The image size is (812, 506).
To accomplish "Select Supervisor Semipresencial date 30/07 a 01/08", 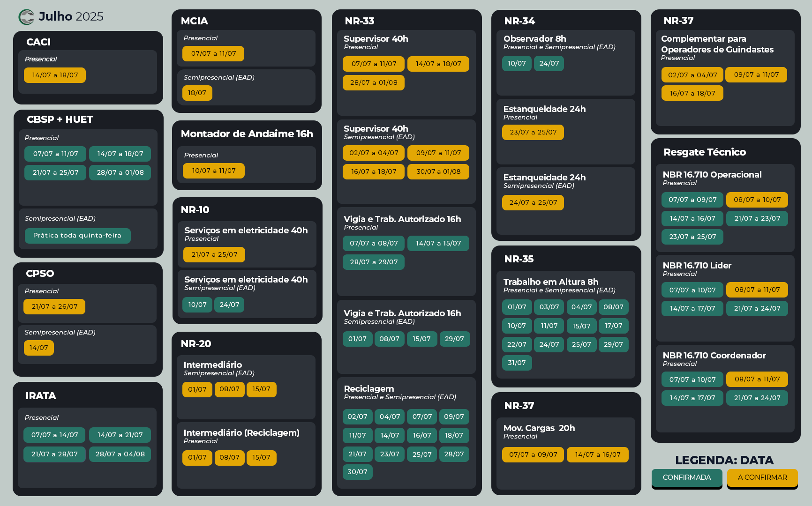I will [x=438, y=171].
